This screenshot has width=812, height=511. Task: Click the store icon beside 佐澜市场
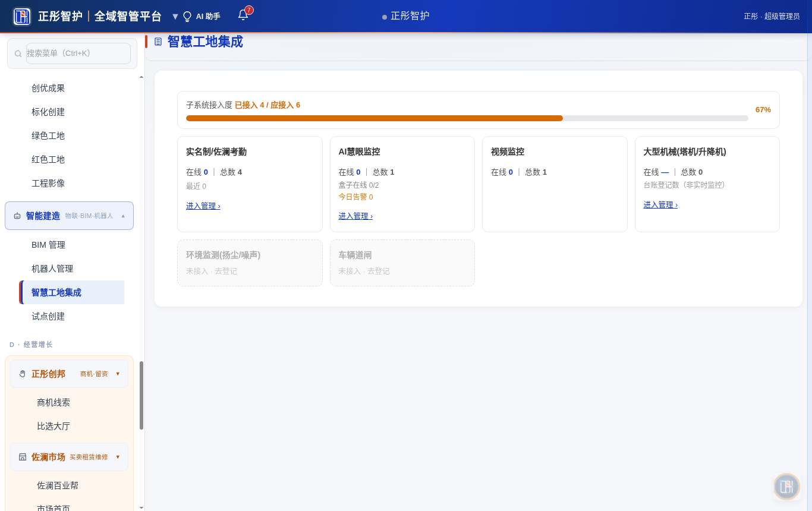pos(23,457)
